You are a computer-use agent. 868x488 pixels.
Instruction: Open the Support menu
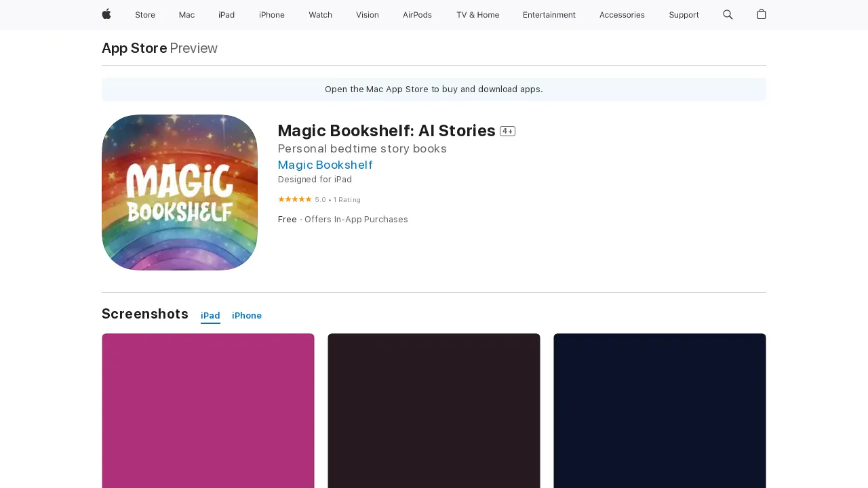pyautogui.click(x=684, y=15)
